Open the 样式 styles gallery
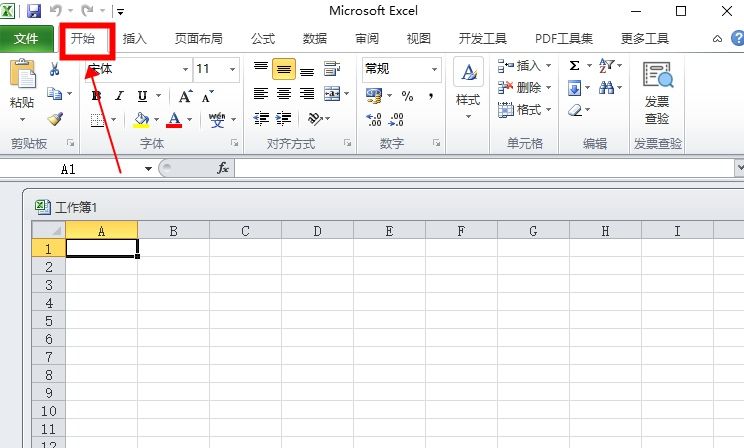744x448 pixels. 468,88
